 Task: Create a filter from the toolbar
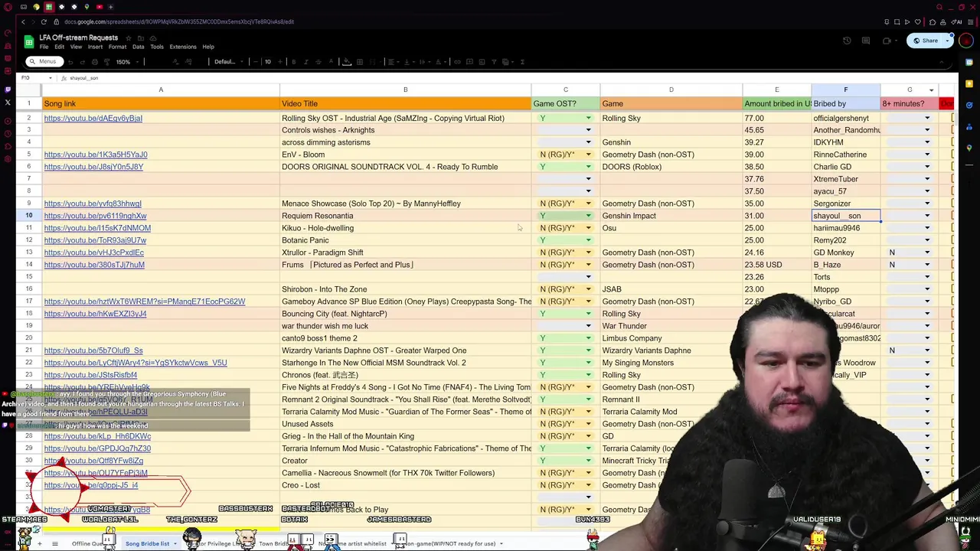[494, 62]
